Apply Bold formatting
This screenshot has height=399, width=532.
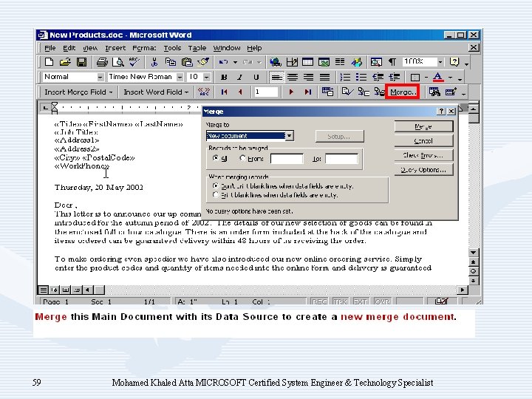(x=224, y=78)
